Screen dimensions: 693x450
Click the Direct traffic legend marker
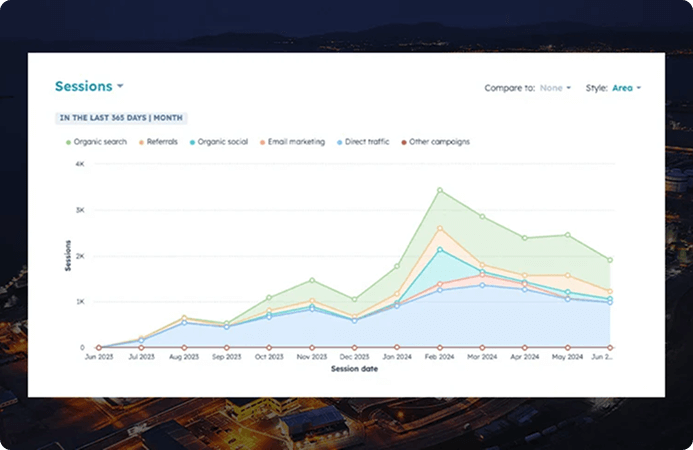click(339, 142)
